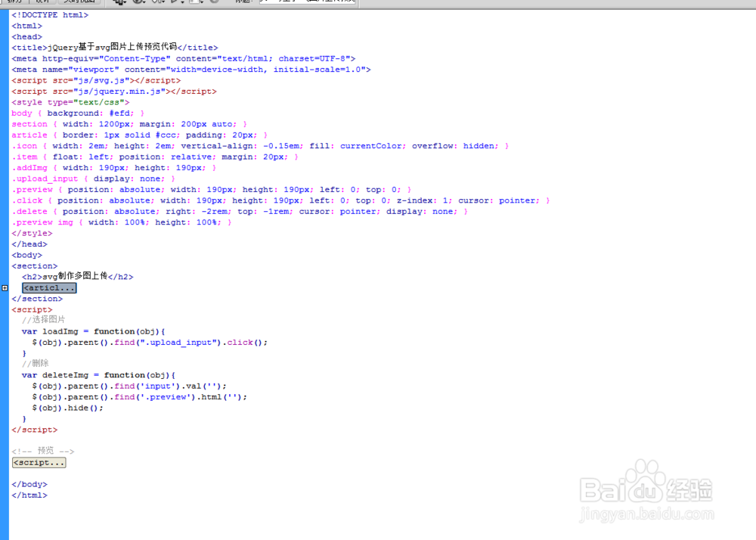The width and height of the screenshot is (756, 540).
Task: Click the .click z-index CSS rule
Action: pos(281,200)
